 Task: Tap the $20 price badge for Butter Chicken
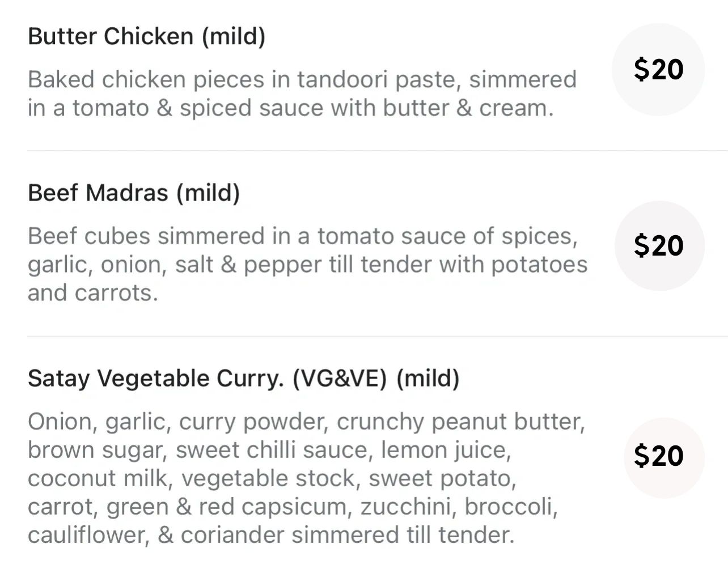tap(658, 69)
